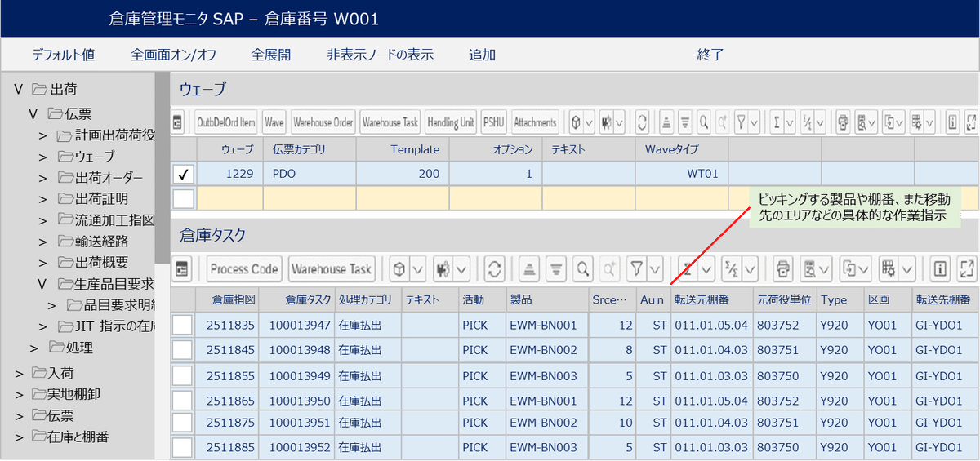980x461 pixels.
Task: Click the OutbDelOrd Item button
Action: point(226,122)
